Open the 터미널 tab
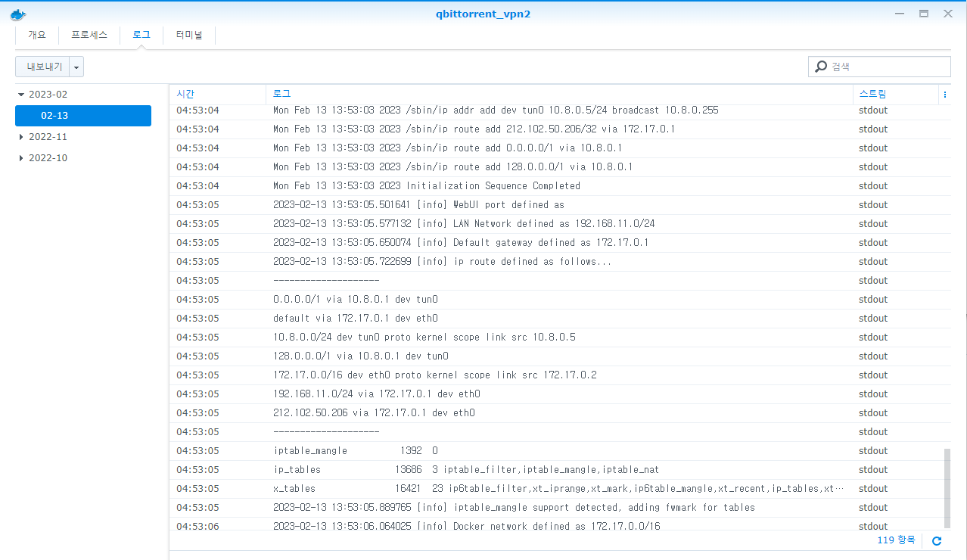 (189, 35)
